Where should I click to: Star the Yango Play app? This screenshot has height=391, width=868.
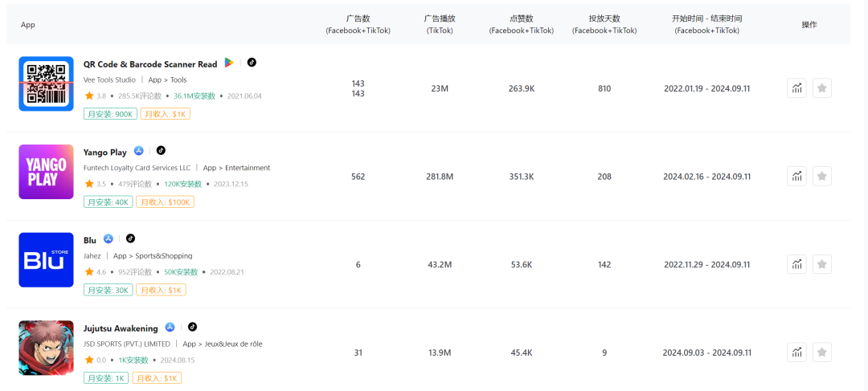[x=822, y=177]
